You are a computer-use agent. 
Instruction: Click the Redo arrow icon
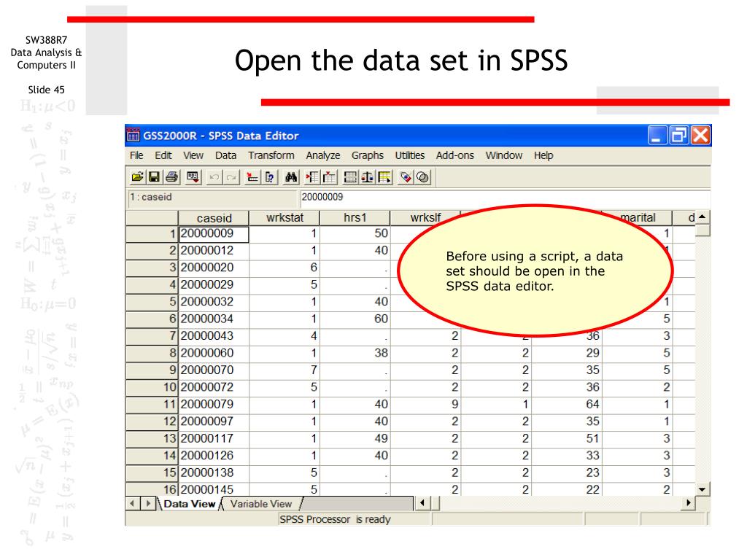coord(231,177)
